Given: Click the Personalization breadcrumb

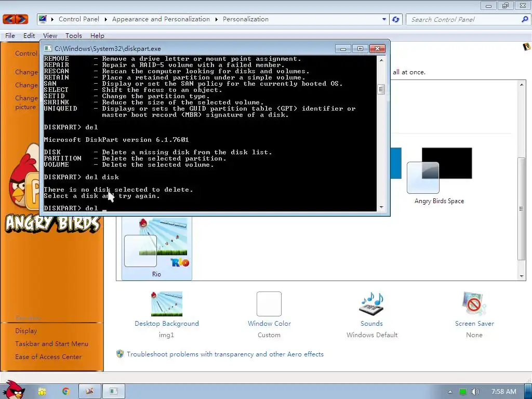Looking at the screenshot, I should (246, 19).
